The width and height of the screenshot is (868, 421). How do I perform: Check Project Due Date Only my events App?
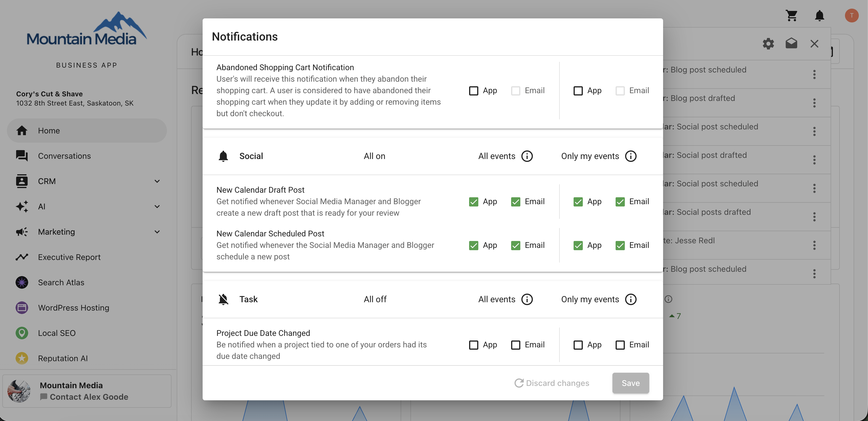[x=578, y=345]
